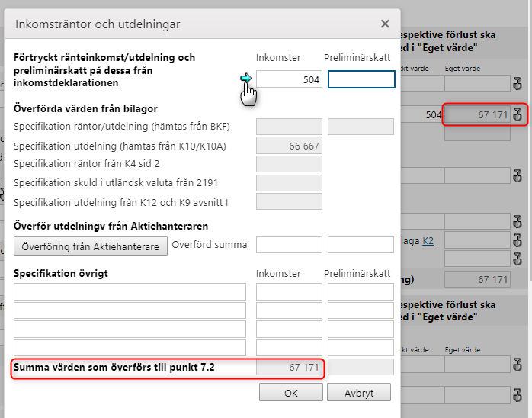Image resolution: width=532 pixels, height=418 pixels.
Task: Click second-row Preliminärskatt field in Specifikation övrigt
Action: 361,310
